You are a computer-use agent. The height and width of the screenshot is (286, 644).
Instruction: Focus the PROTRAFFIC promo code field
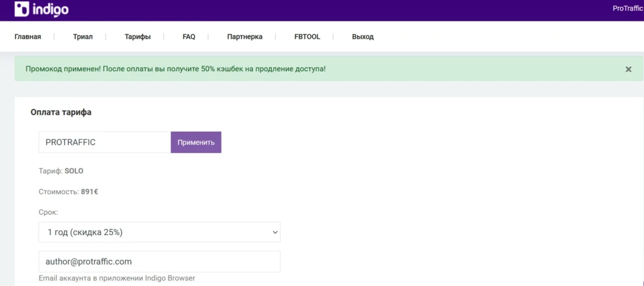105,142
